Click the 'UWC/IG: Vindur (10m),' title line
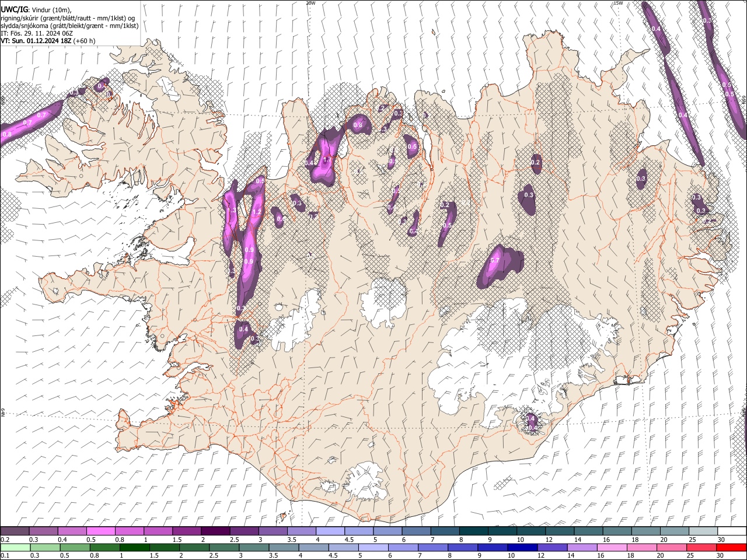Image resolution: width=747 pixels, height=560 pixels. point(36,10)
